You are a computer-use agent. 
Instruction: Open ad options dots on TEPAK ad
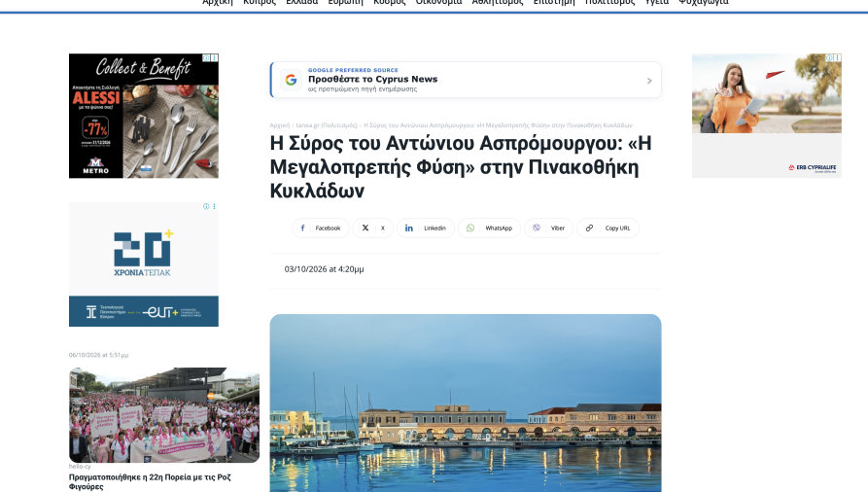(x=214, y=207)
